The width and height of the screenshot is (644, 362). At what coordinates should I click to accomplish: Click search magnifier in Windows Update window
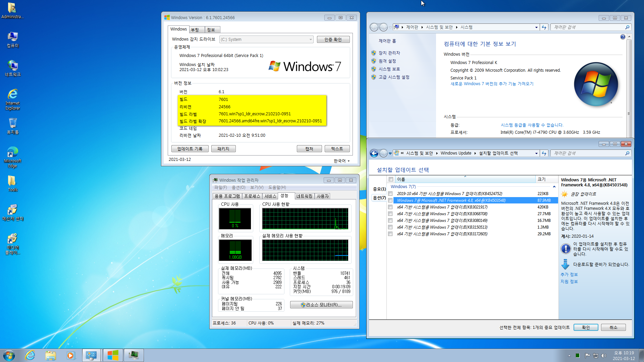[x=627, y=153]
